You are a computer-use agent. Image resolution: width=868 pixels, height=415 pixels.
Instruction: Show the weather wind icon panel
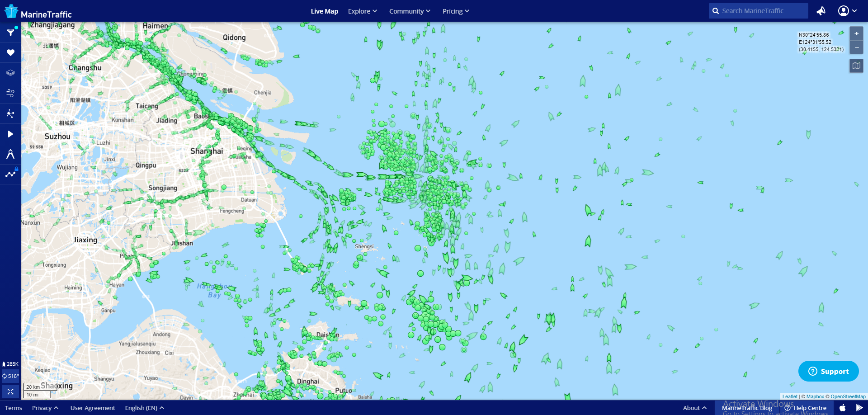[10, 93]
